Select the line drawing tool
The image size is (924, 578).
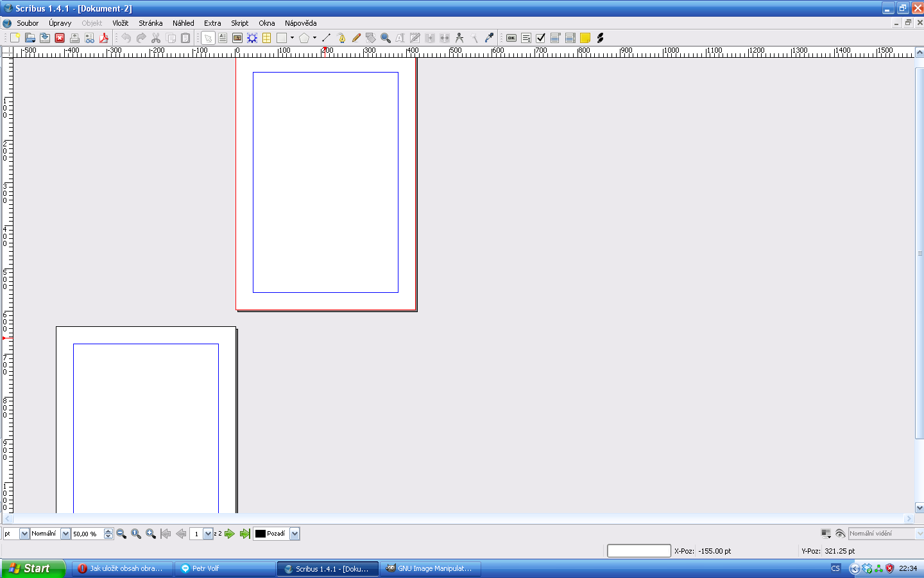pyautogui.click(x=326, y=38)
